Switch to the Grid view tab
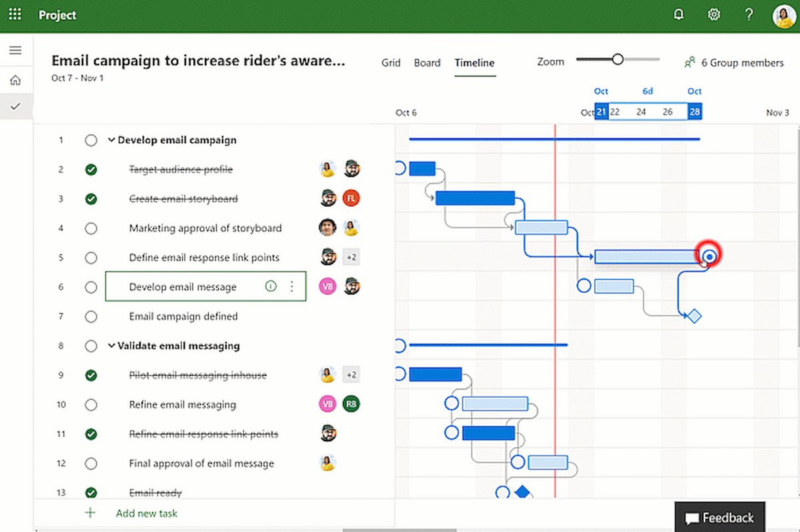The width and height of the screenshot is (800, 532). [x=391, y=63]
